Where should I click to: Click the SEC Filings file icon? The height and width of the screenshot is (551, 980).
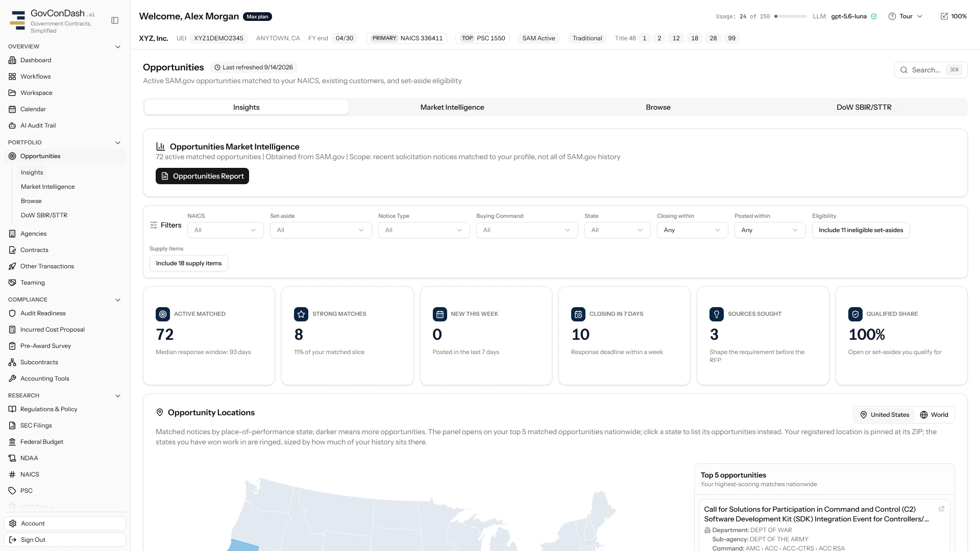tap(12, 425)
